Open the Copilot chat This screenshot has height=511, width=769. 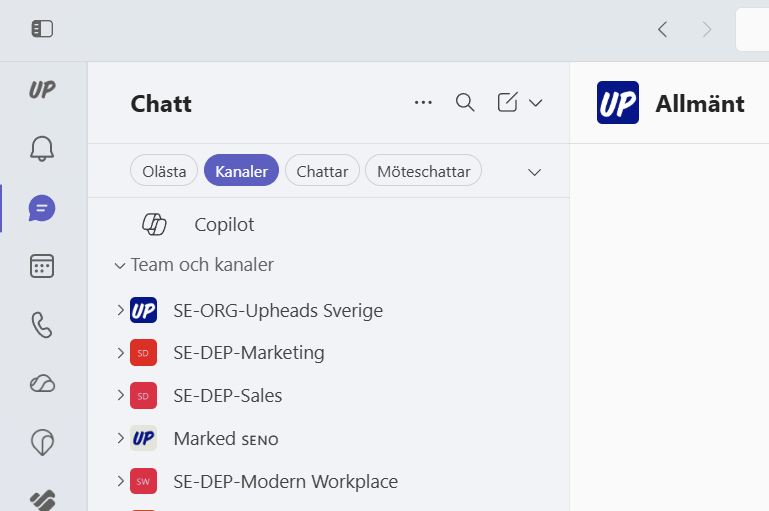coord(224,225)
